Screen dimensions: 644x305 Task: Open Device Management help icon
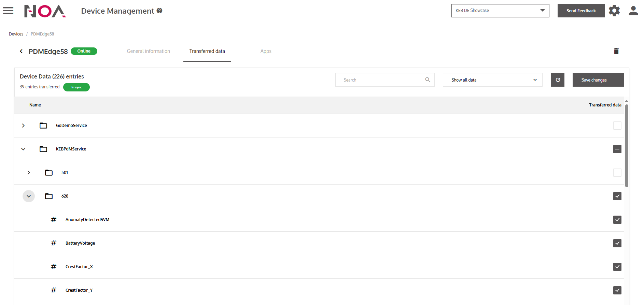(x=159, y=11)
